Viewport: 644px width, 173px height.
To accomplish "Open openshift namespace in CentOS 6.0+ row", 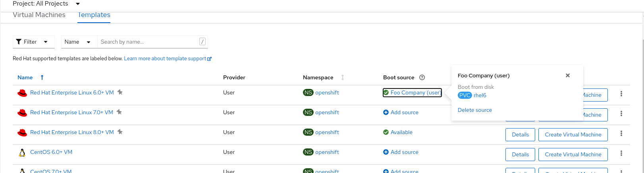I will click(x=327, y=152).
